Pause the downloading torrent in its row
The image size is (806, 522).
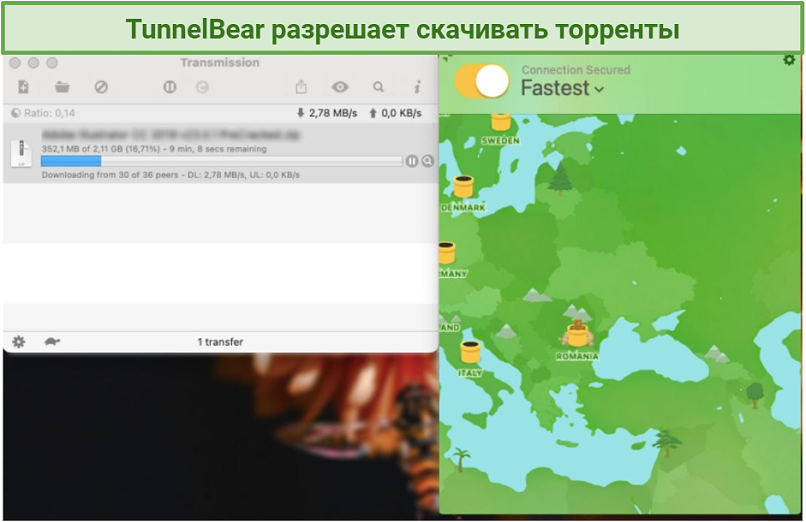[x=412, y=161]
